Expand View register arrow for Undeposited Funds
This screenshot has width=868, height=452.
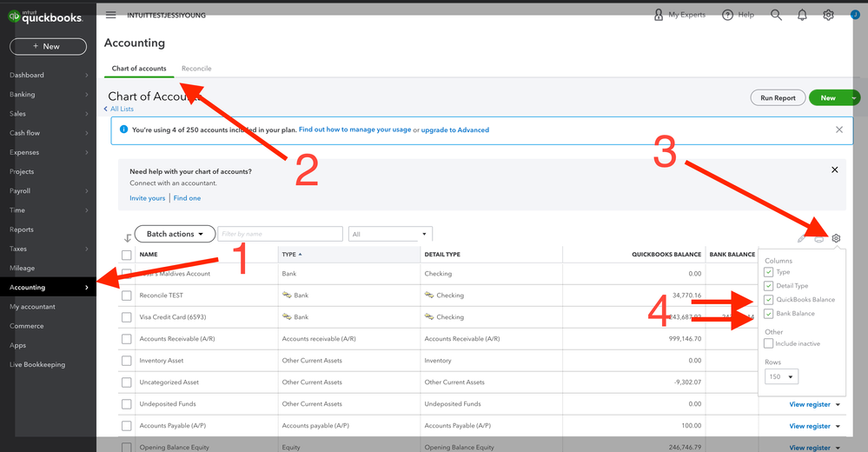point(838,404)
